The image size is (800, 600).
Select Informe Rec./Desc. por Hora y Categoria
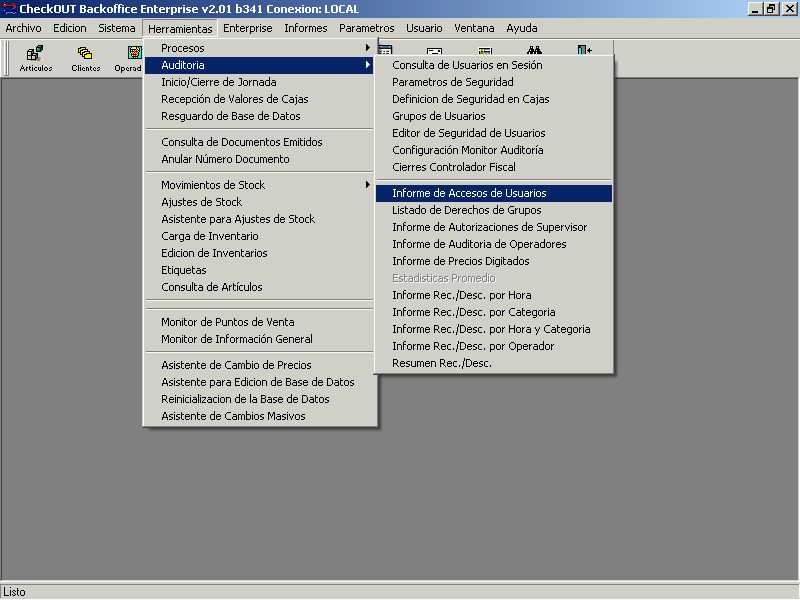[494, 329]
